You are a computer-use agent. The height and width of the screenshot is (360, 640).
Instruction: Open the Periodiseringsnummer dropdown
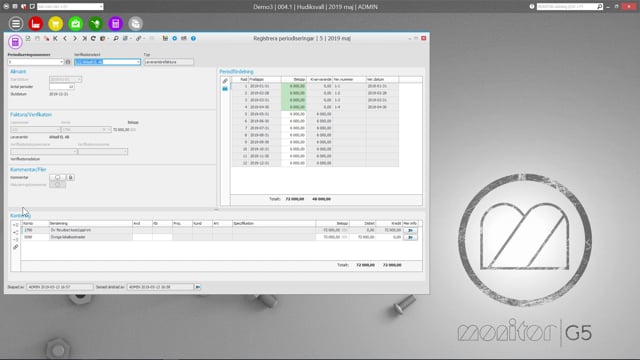[62, 62]
